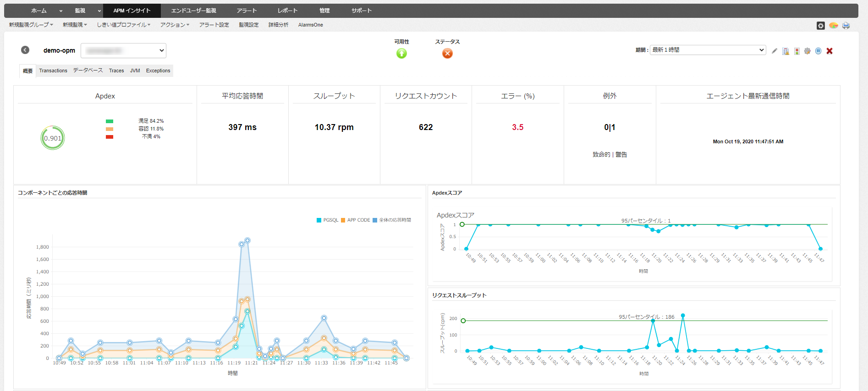Toggle the APP CODE legend entry
Image resolution: width=868 pixels, height=391 pixels.
tap(355, 220)
